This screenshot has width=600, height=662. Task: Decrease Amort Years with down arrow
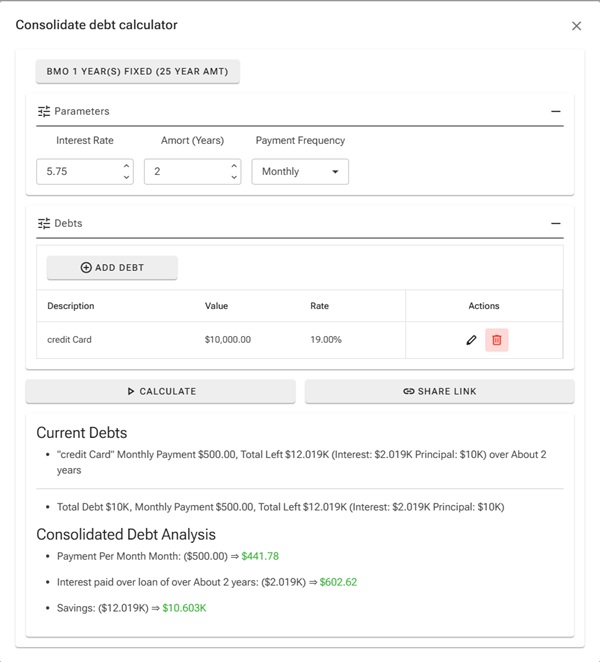pos(234,178)
